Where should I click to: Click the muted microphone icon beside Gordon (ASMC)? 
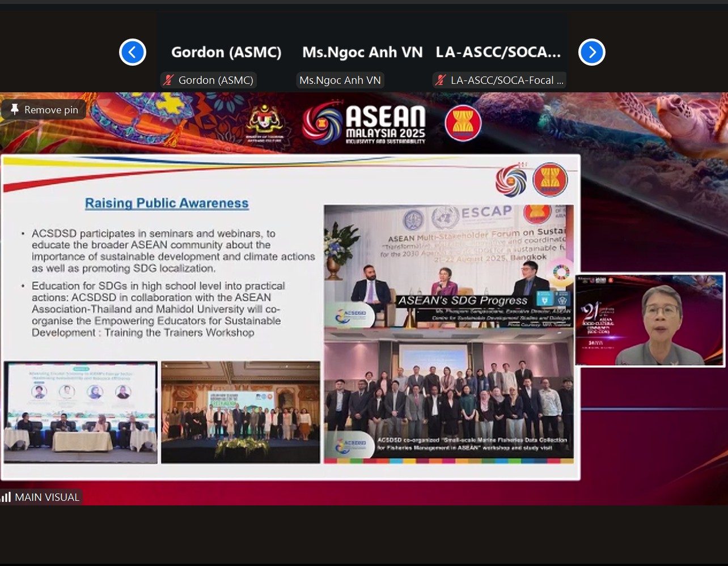(168, 80)
